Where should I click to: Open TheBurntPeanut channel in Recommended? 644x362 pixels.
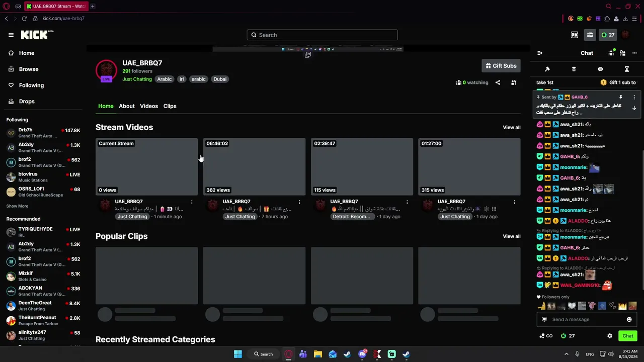(x=43, y=320)
